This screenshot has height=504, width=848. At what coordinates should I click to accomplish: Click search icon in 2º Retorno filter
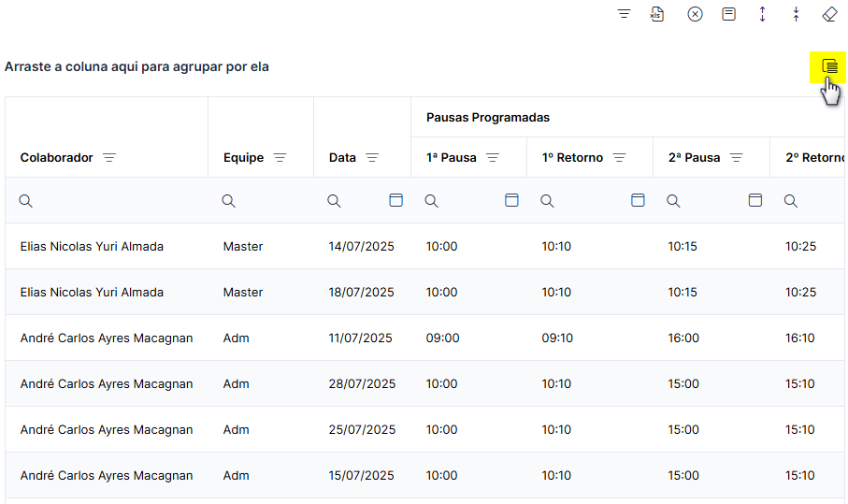(790, 201)
